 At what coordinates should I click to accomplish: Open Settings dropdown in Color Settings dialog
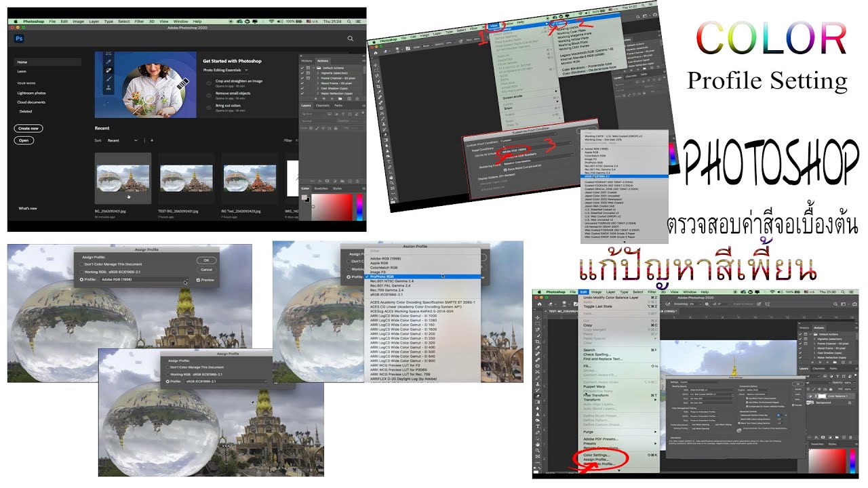pos(700,382)
